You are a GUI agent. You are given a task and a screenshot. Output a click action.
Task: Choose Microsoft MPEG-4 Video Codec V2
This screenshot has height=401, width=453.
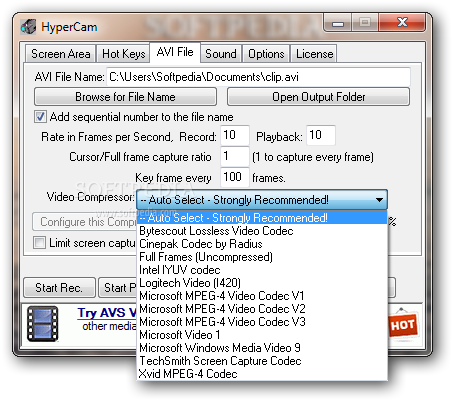pos(262,309)
